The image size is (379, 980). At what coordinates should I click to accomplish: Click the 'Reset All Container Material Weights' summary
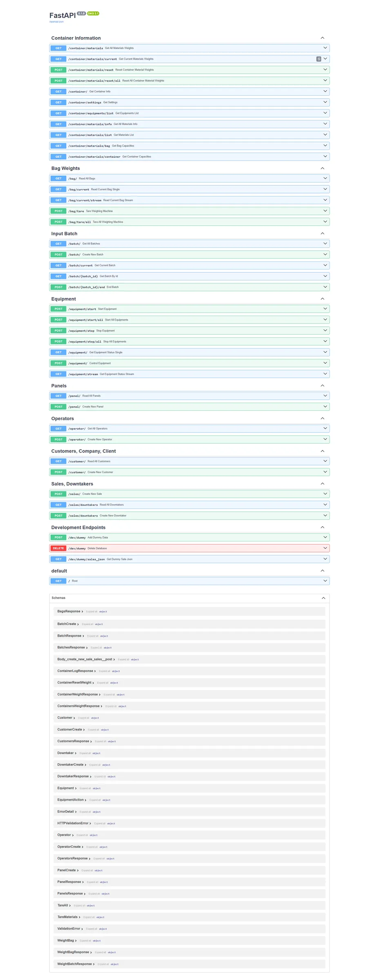point(143,81)
